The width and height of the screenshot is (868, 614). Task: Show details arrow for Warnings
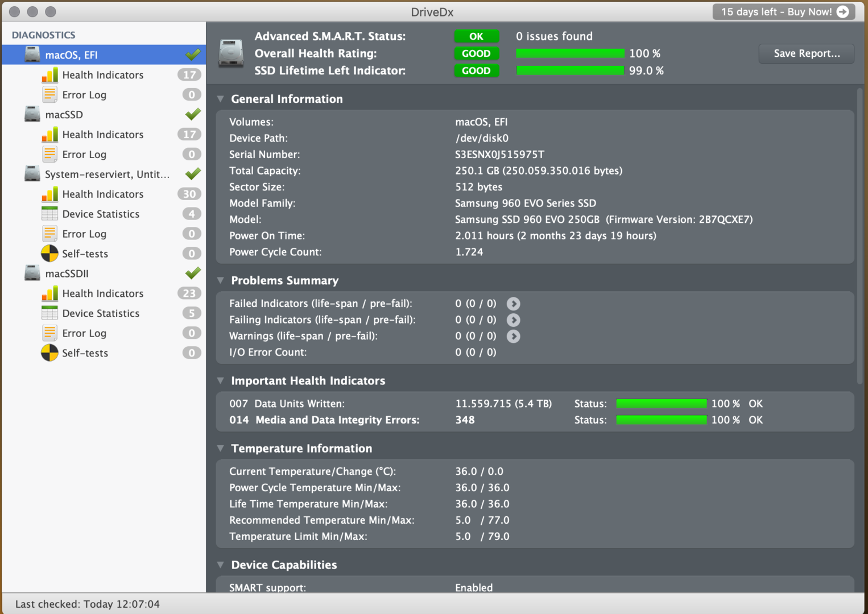513,337
